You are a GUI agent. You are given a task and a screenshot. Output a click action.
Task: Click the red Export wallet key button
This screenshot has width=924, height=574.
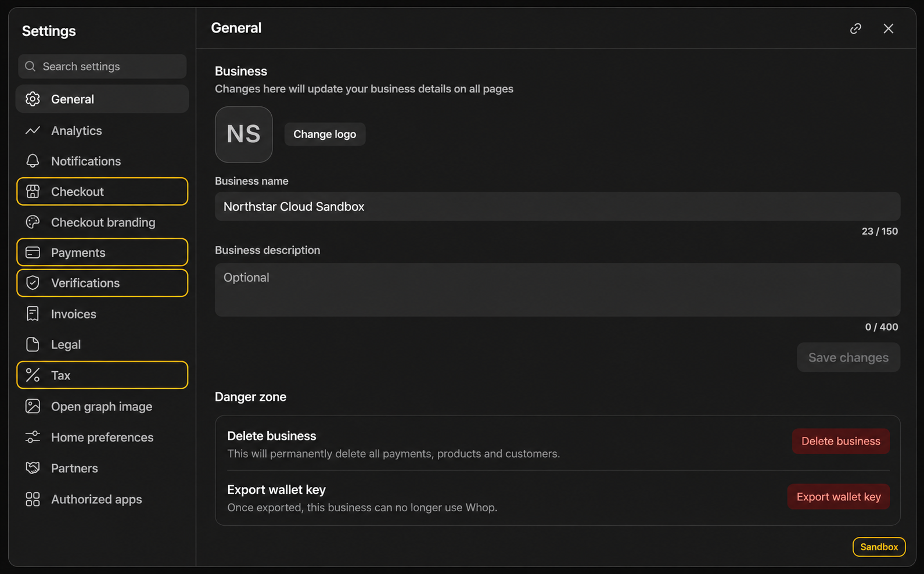pyautogui.click(x=839, y=497)
